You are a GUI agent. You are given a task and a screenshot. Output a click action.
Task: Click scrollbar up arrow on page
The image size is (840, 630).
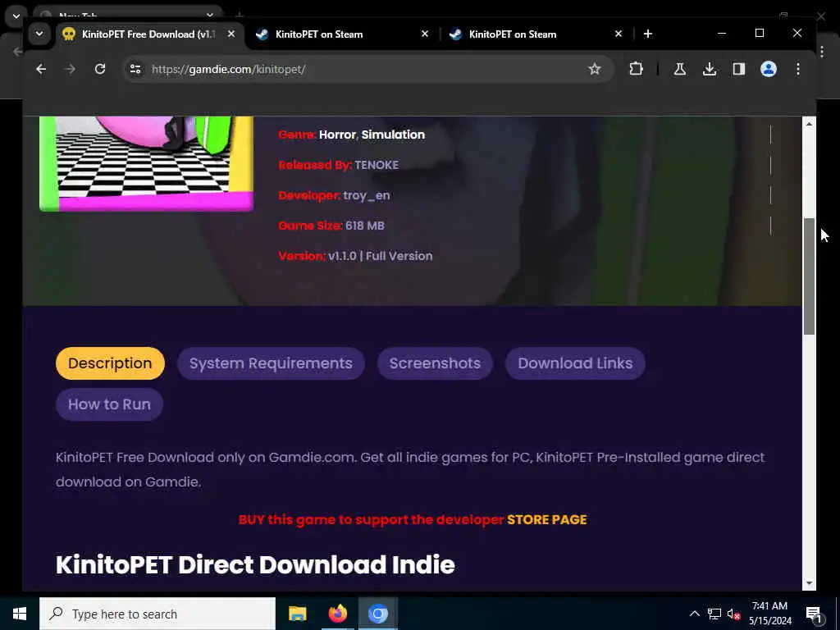pyautogui.click(x=809, y=124)
